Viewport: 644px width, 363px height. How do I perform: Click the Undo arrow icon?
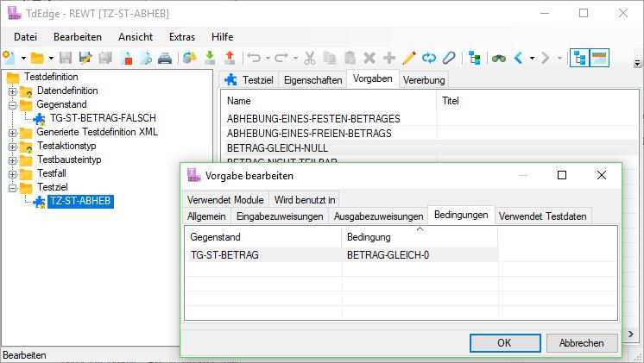(x=254, y=59)
